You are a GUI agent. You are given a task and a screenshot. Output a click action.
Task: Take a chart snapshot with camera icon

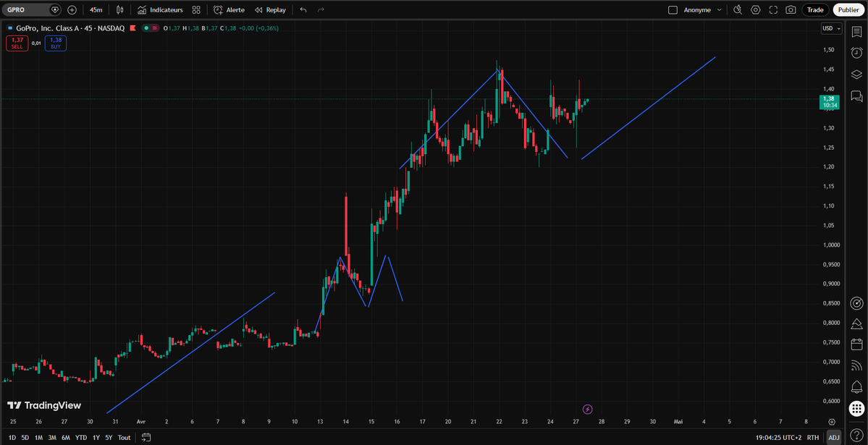pyautogui.click(x=791, y=10)
